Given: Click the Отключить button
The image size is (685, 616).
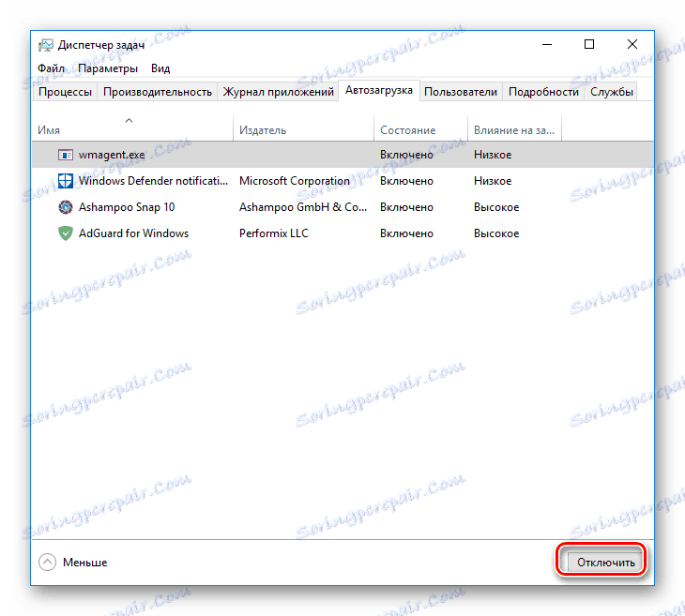Looking at the screenshot, I should [x=605, y=563].
